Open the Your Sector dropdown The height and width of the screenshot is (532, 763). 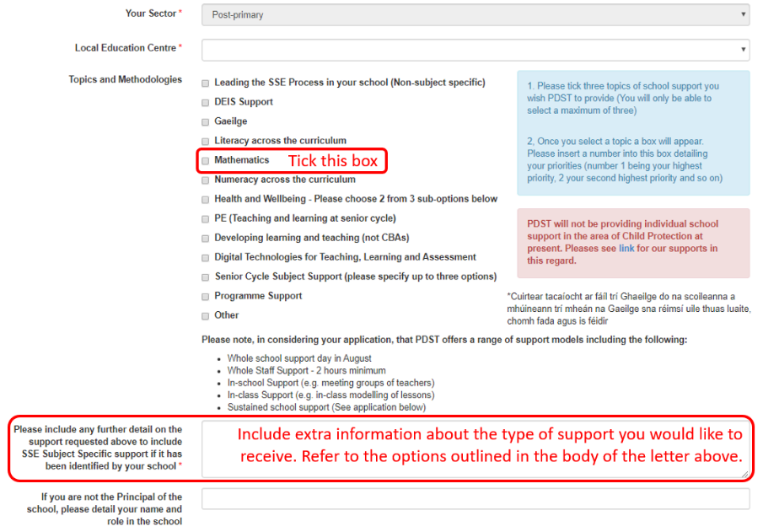tap(475, 14)
